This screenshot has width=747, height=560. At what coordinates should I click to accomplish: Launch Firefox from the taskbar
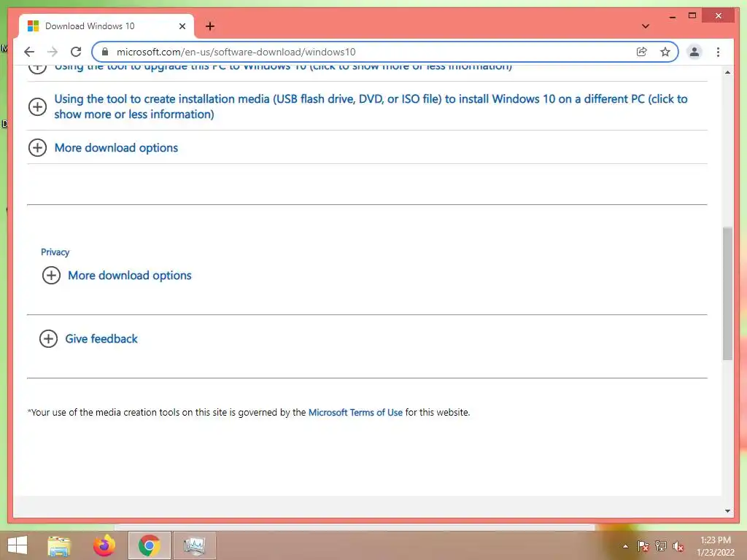pos(104,545)
